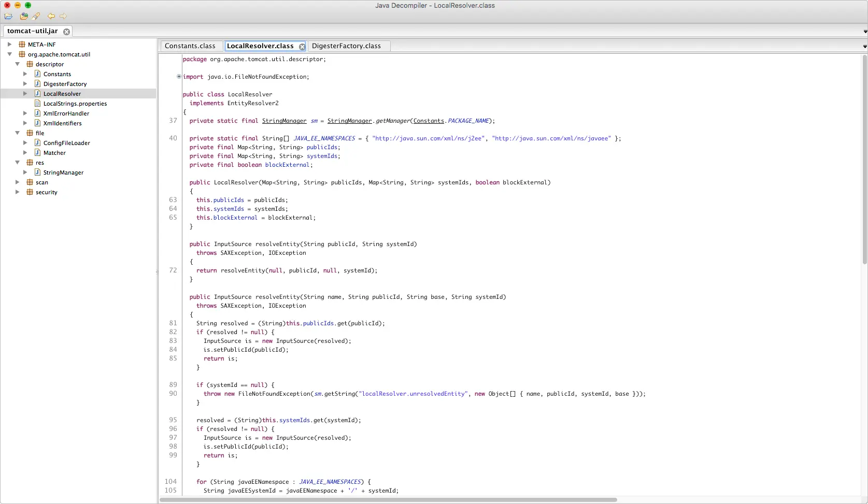Image resolution: width=868 pixels, height=504 pixels.
Task: Collapse the file package node
Action: (17, 133)
